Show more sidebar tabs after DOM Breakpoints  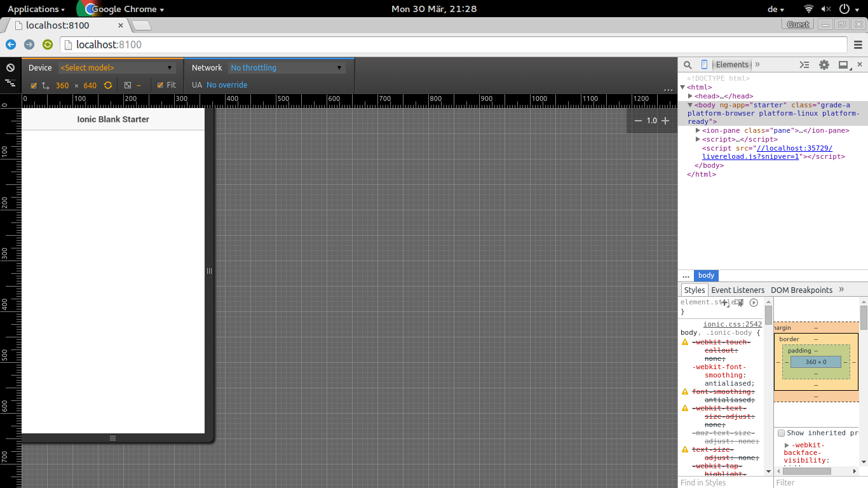pyautogui.click(x=841, y=290)
